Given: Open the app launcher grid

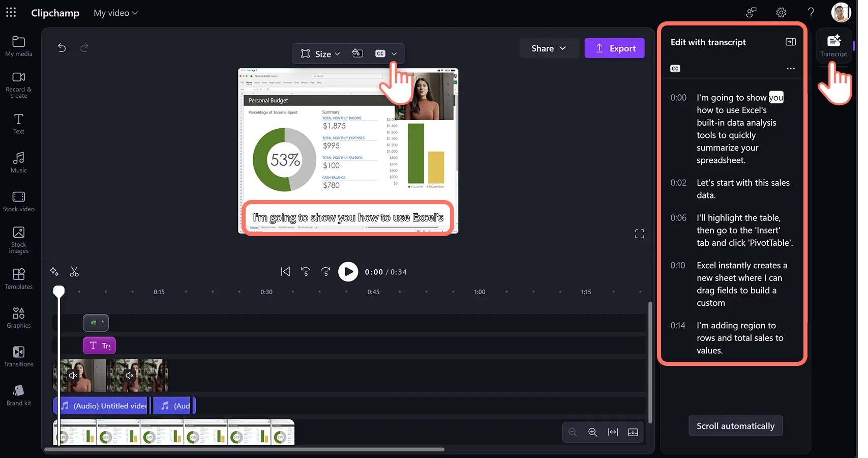Looking at the screenshot, I should pyautogui.click(x=11, y=12).
